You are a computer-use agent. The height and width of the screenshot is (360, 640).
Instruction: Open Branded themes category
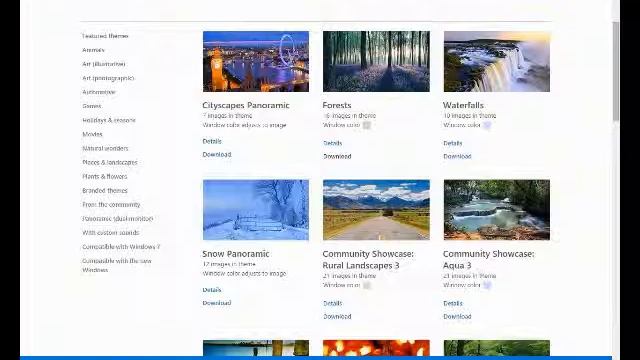click(x=105, y=191)
